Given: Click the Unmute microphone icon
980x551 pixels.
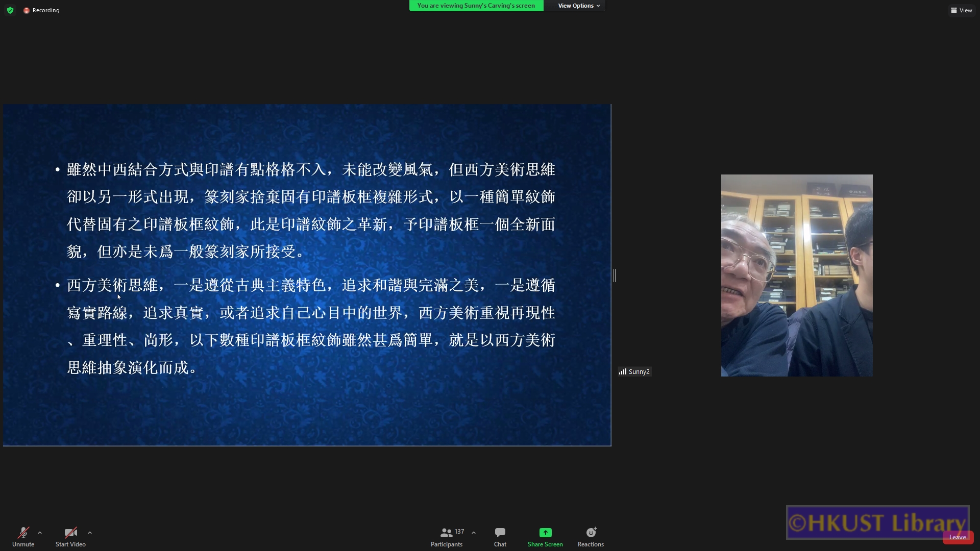Looking at the screenshot, I should (23, 533).
